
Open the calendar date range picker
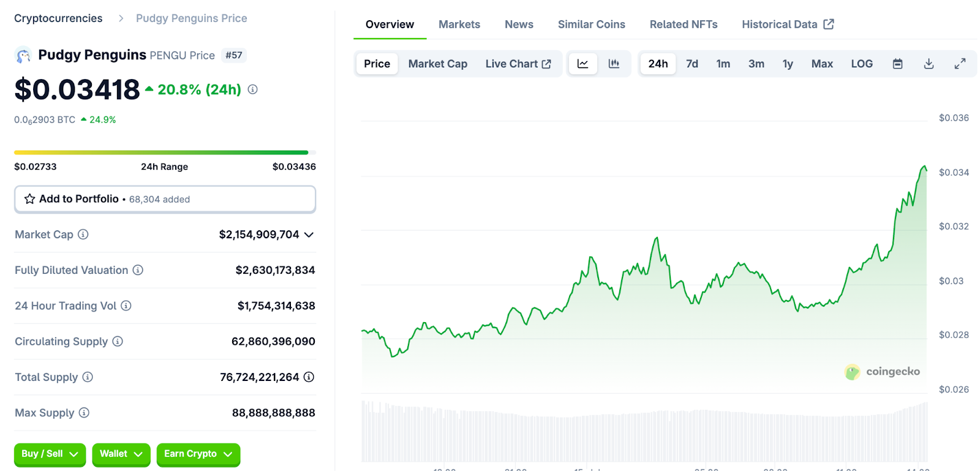click(x=897, y=64)
